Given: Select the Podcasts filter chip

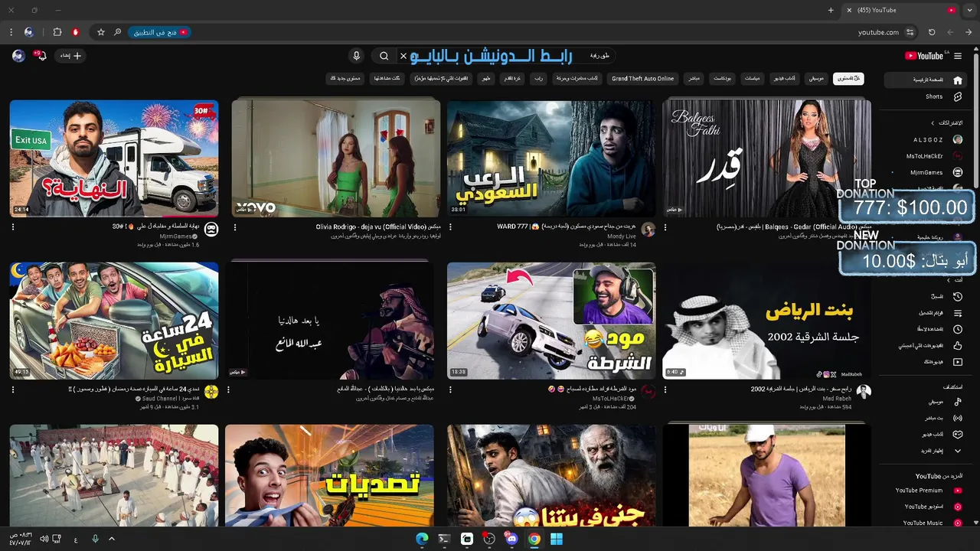Looking at the screenshot, I should click(723, 78).
